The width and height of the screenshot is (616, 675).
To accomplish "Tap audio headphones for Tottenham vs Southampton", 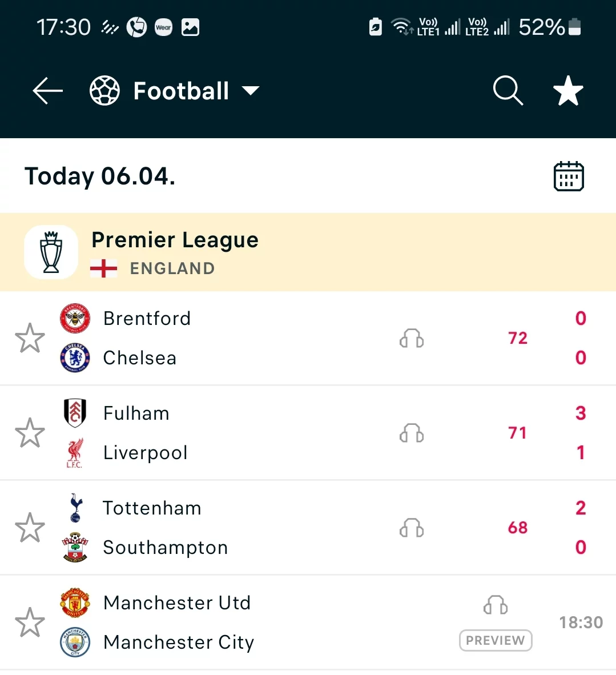I will tap(412, 528).
